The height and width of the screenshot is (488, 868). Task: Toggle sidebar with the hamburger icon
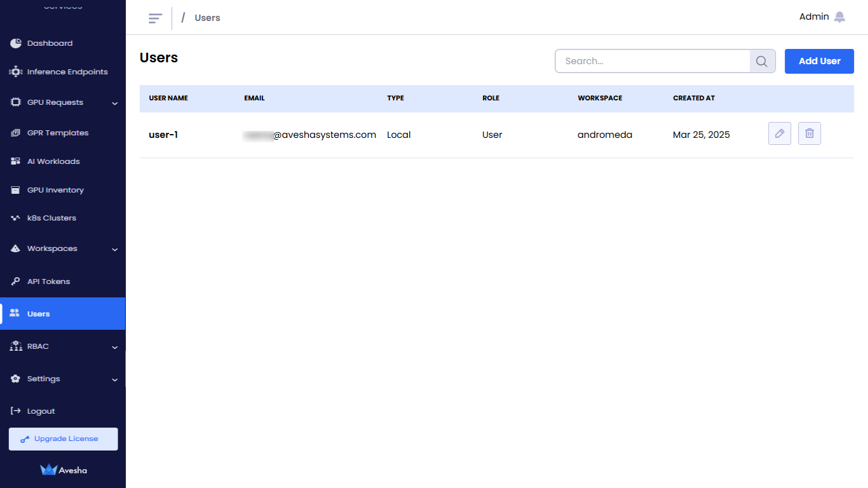tap(155, 18)
